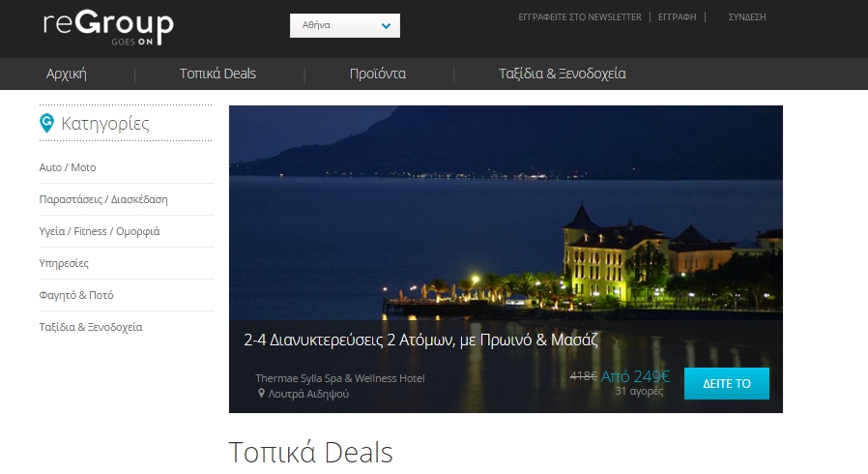Click the ΕΓΓΡΑΦΗ link
The width and height of the screenshot is (868, 474).
(x=677, y=17)
